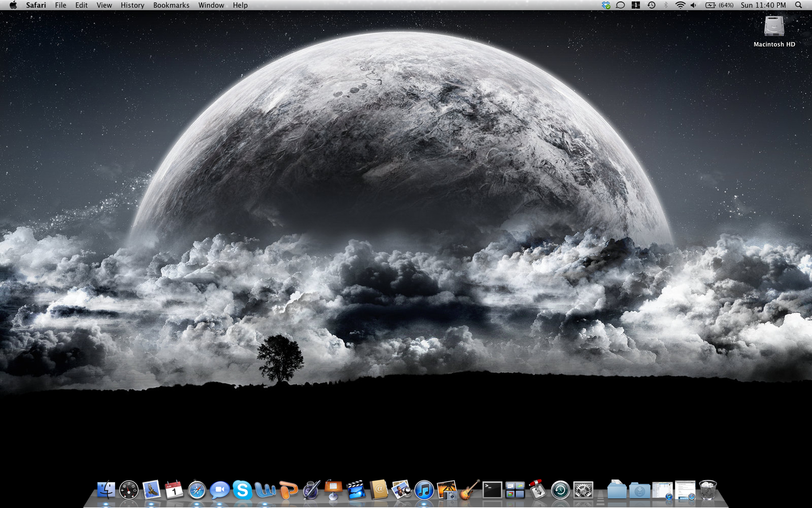Open Address Book in the Dock
This screenshot has width=812, height=508.
[x=379, y=490]
